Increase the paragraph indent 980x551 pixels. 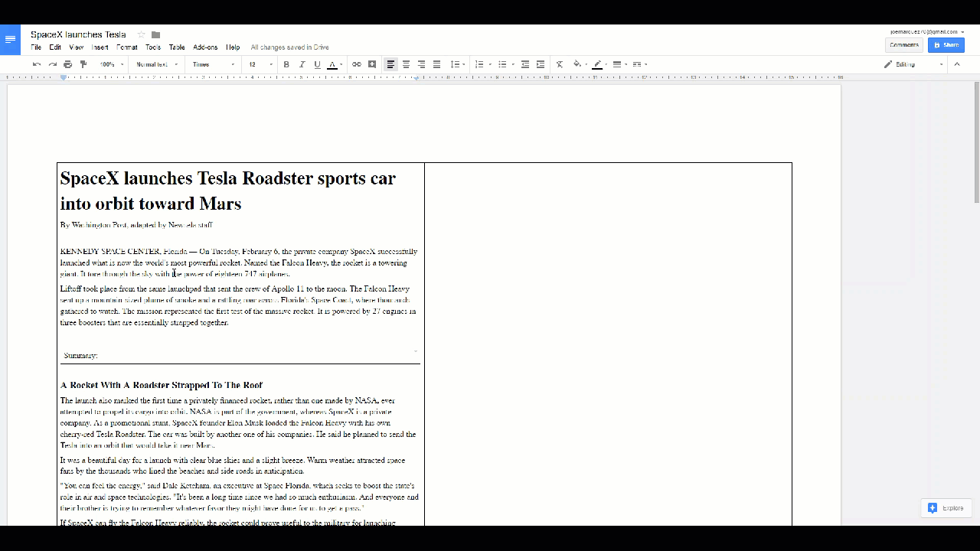coord(541,64)
